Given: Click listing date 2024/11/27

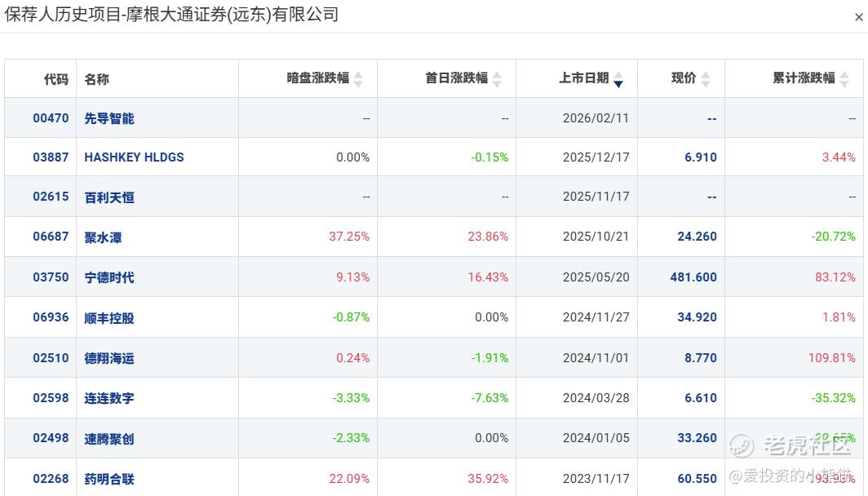Looking at the screenshot, I should pos(596,317).
